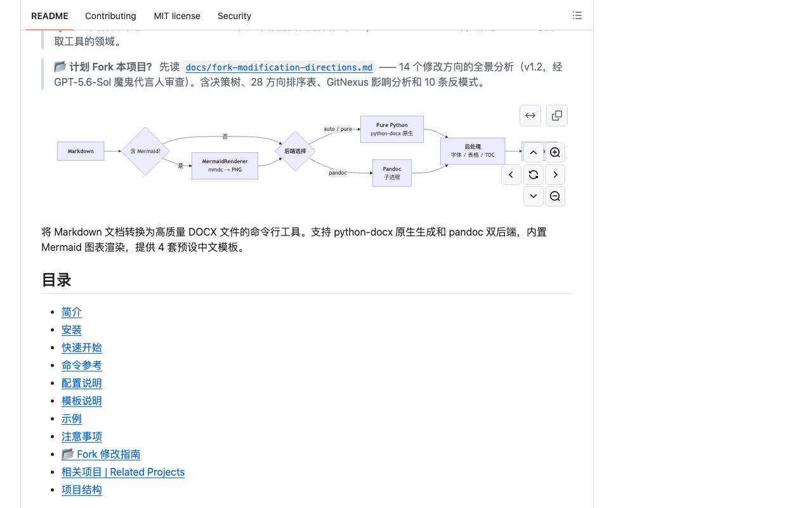Go to the 快速开始 section
The height and width of the screenshot is (508, 812).
click(82, 347)
